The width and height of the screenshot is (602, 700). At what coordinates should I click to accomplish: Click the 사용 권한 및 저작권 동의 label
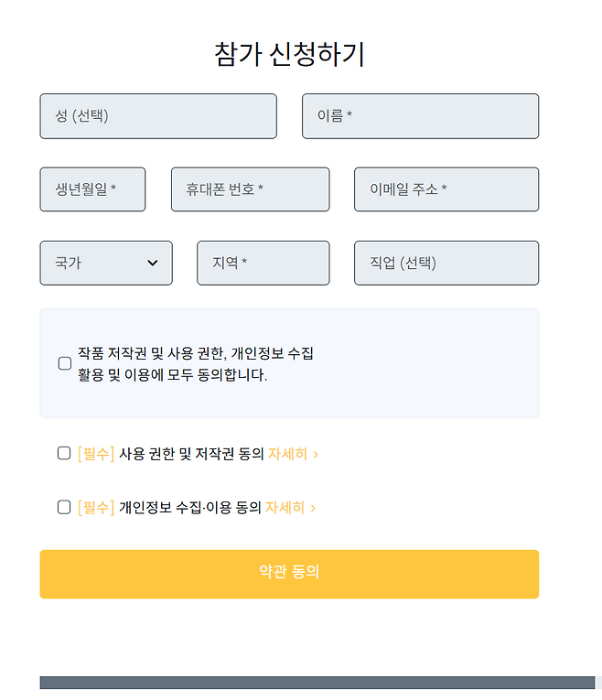point(191,454)
